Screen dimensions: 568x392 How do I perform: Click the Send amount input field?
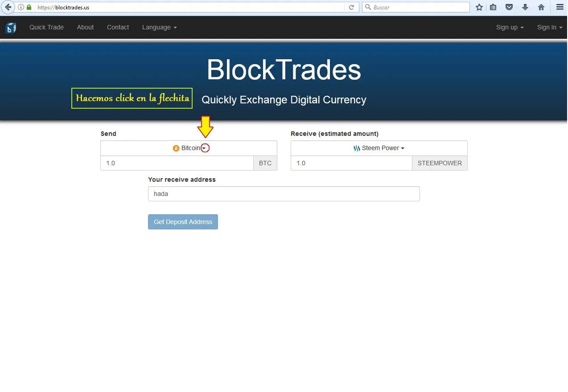177,163
